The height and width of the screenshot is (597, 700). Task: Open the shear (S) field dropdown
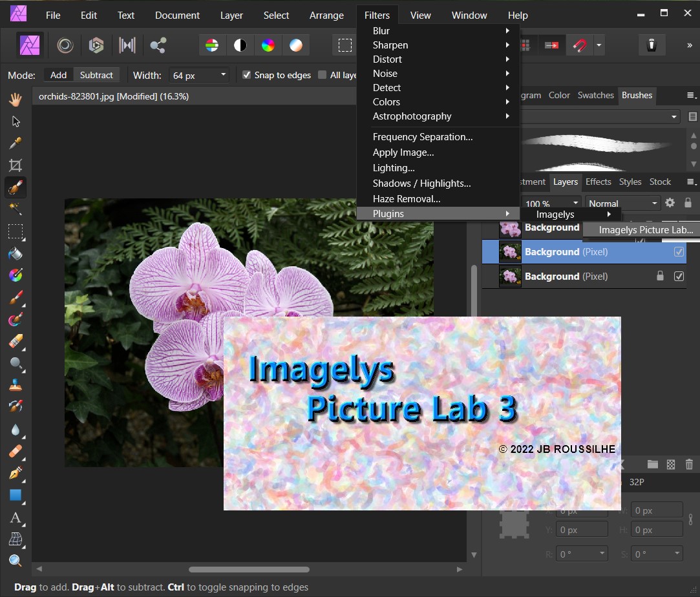[x=677, y=553]
